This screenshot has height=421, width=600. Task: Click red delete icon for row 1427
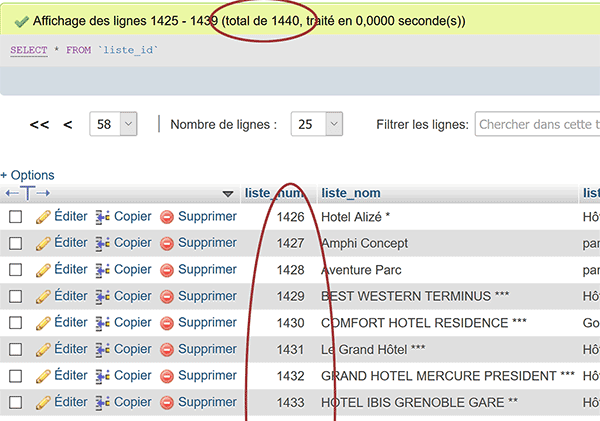point(167,243)
